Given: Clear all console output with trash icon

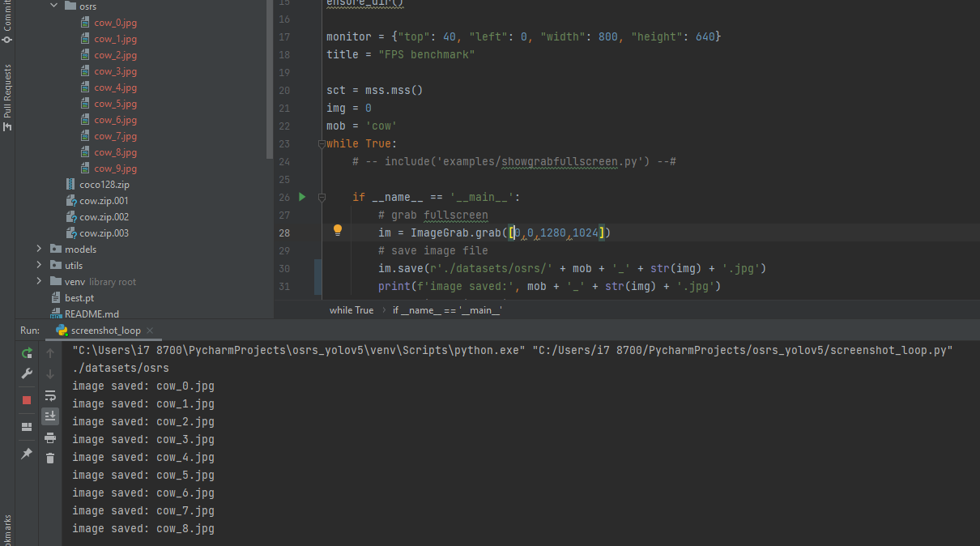Looking at the screenshot, I should [x=50, y=459].
